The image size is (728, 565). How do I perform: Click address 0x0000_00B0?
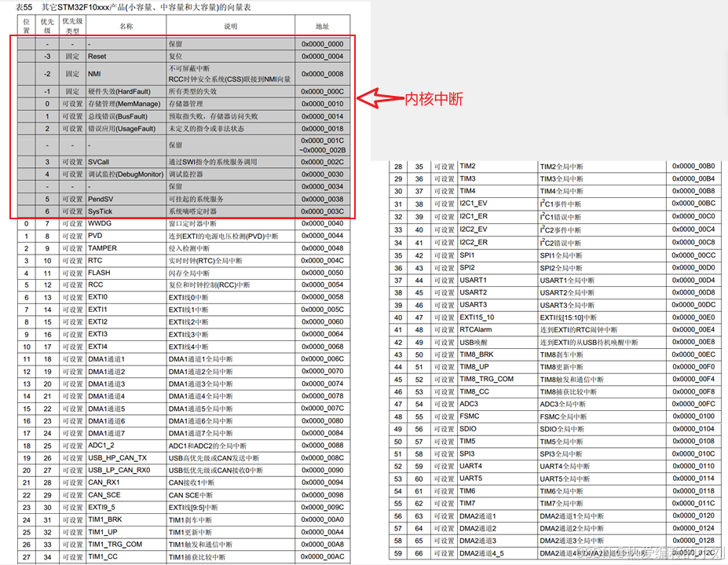(693, 166)
